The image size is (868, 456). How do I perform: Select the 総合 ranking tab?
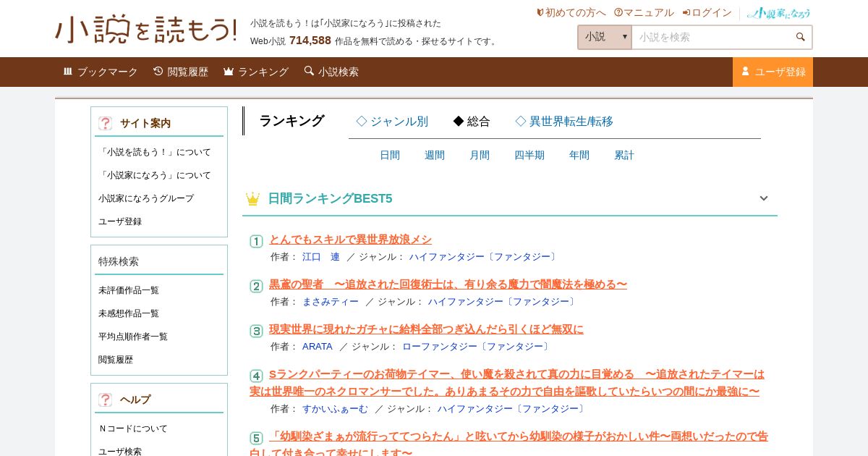click(x=472, y=122)
